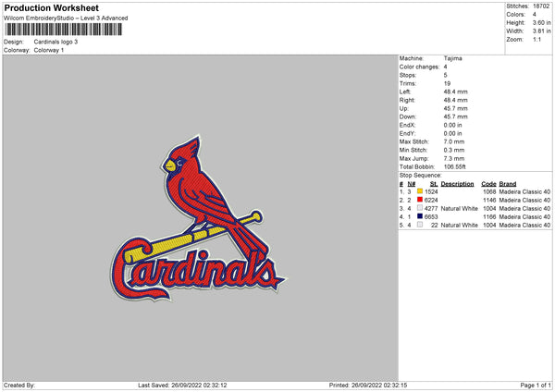
Task: Click the Page 1 of 1 footer text
Action: [536, 385]
